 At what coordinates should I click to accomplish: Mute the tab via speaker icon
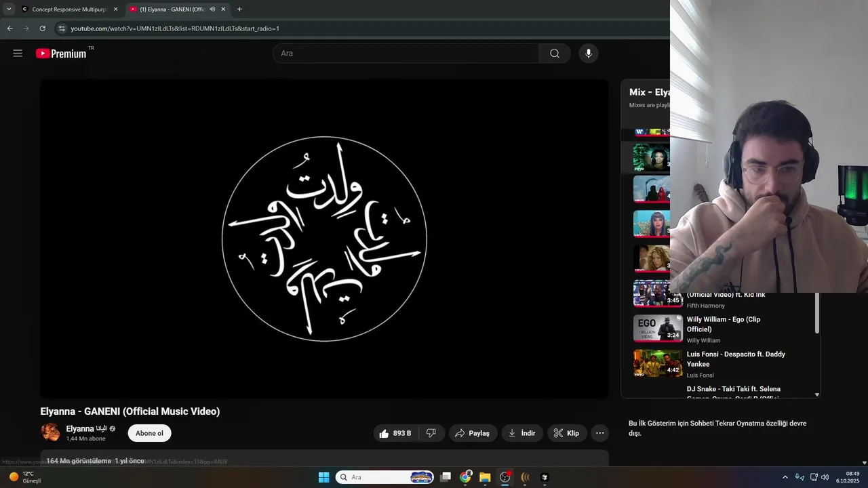point(212,9)
